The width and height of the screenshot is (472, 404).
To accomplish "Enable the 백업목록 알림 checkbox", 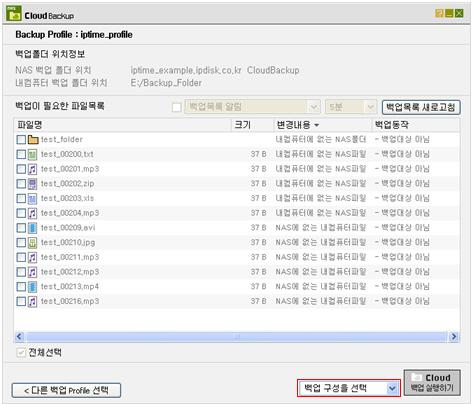I will click(x=177, y=107).
